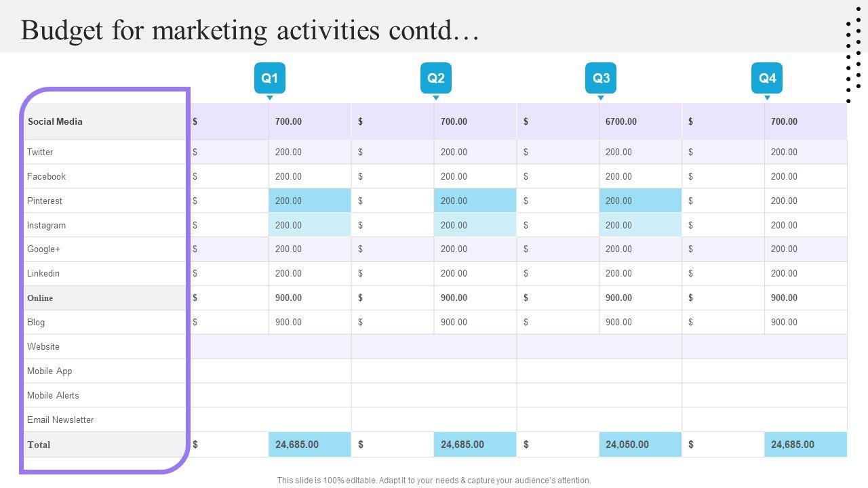Screen dimensions: 868x488
Task: Select the Social Media row header
Action: click(x=55, y=121)
